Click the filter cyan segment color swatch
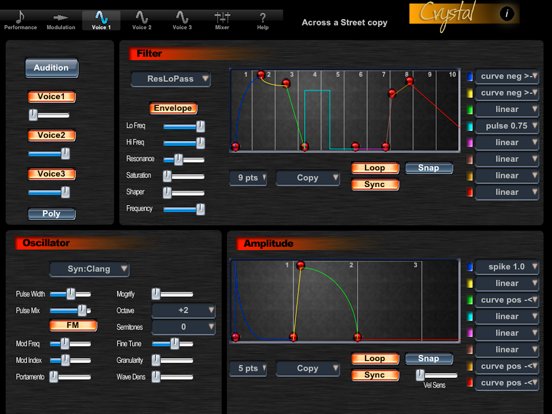This screenshot has width=552, height=414. pos(470,126)
